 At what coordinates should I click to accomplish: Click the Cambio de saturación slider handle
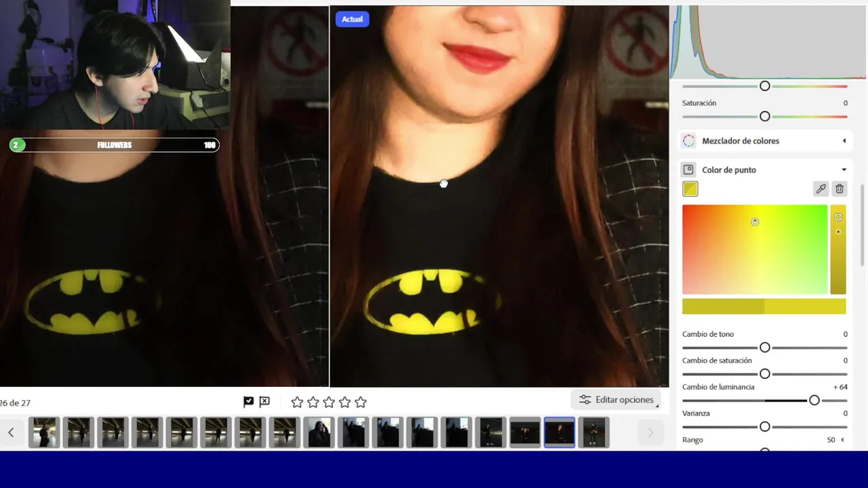pos(765,373)
